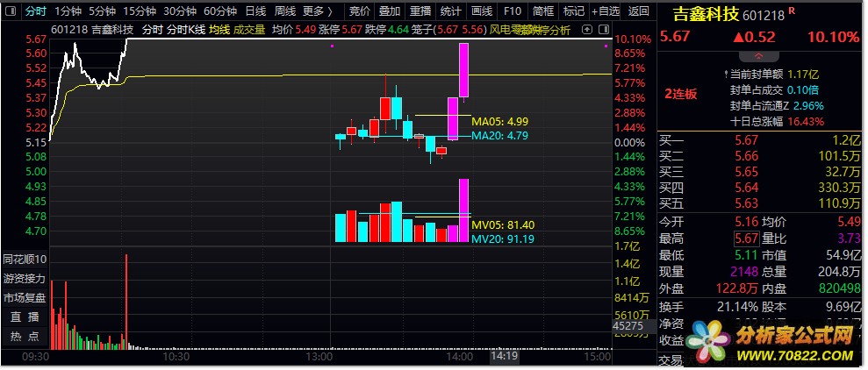This screenshot has height=370, width=868.
Task: Click the 分时 mode label in chart header
Action: pos(152,30)
